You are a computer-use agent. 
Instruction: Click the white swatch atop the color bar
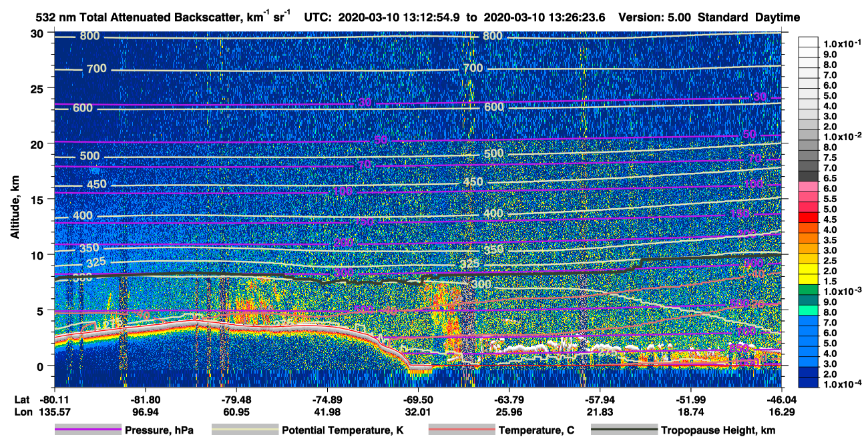click(x=809, y=43)
